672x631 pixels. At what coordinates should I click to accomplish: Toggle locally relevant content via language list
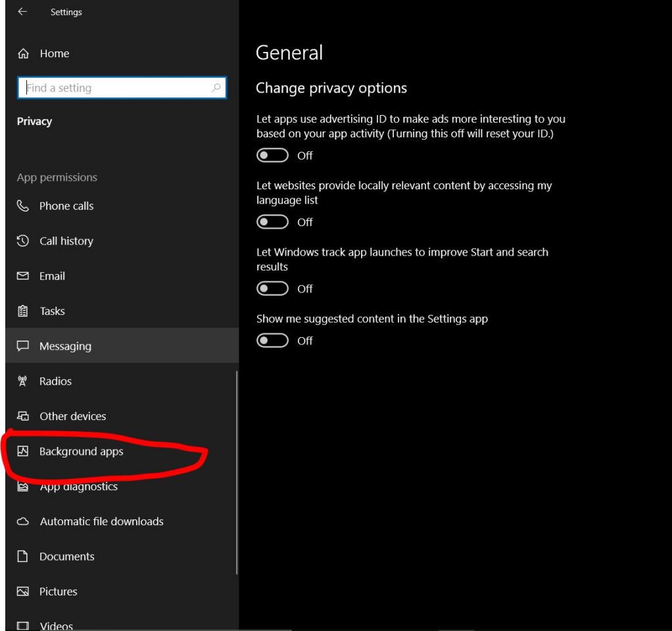(272, 222)
